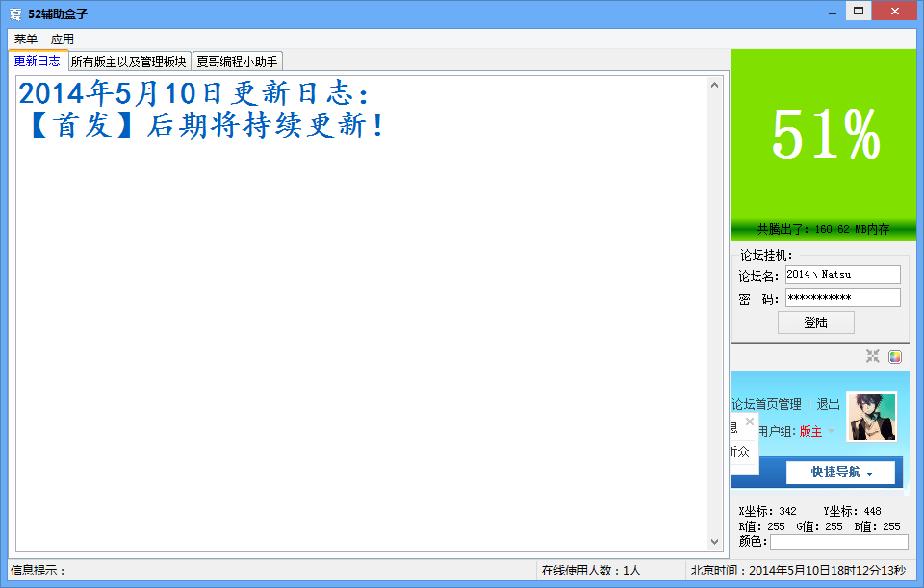Screen dimensions: 924x588
Task: Switch to the 夏哥编程小助手 tab
Action: coord(237,62)
